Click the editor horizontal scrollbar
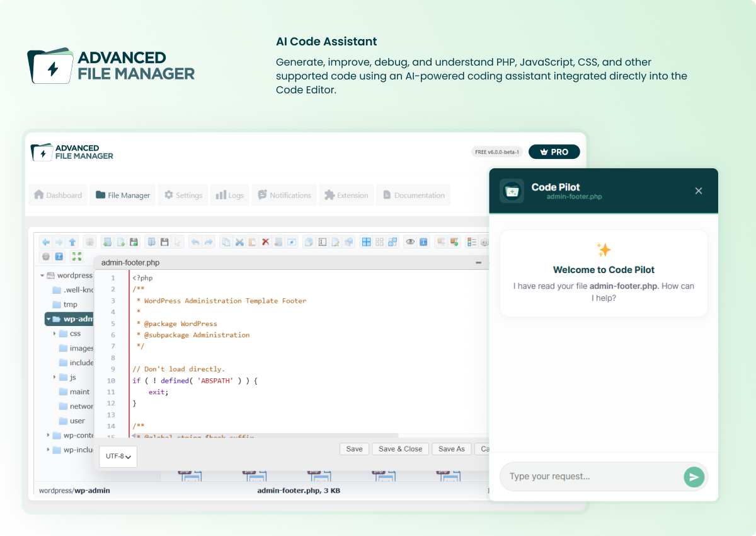Screen dimensions: 756x536 265,435
